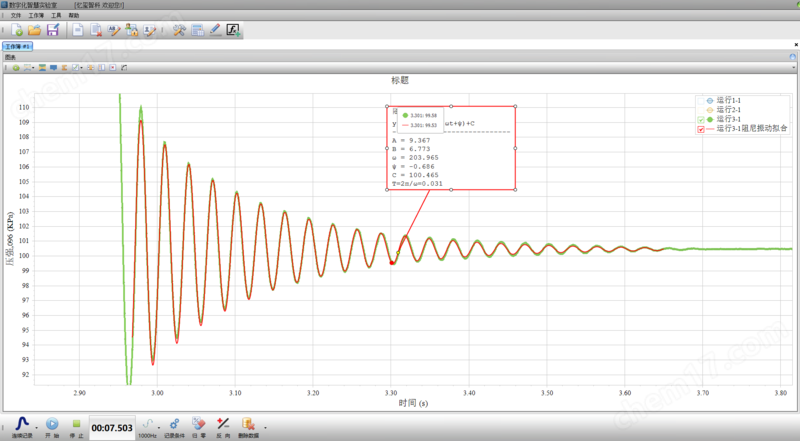The height and width of the screenshot is (441, 800).
Task: Click the last arrow icon in chart toolbar
Action: (x=124, y=67)
